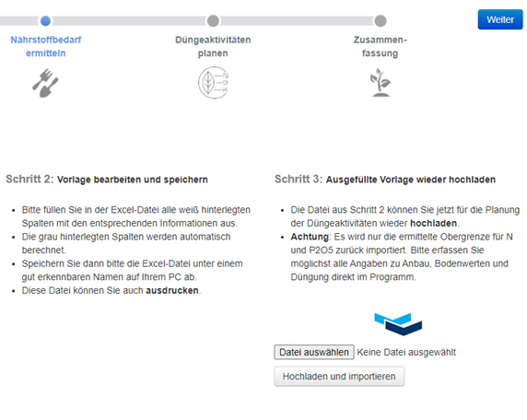Click Datei auswählen to choose file
Screen dimensions: 527x420
click(x=314, y=352)
